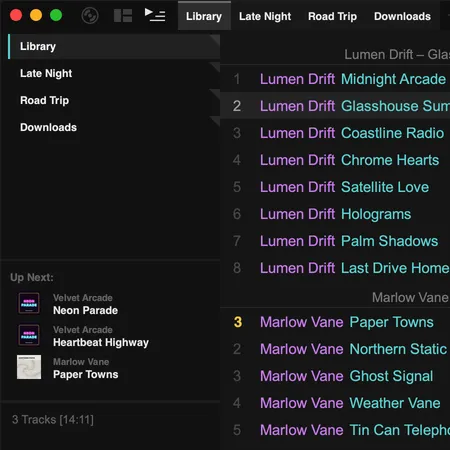Switch to the Road Trip tab
Image resolution: width=450 pixels, height=450 pixels.
[332, 16]
